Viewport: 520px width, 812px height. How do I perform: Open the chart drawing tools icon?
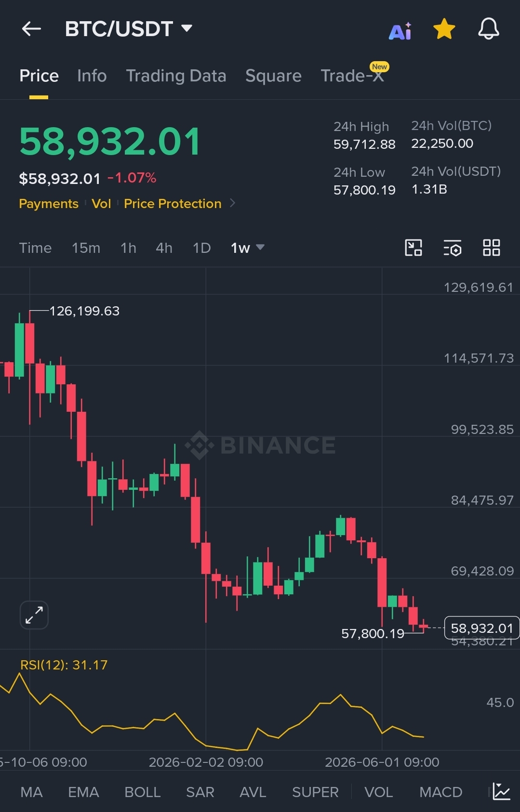(x=413, y=248)
